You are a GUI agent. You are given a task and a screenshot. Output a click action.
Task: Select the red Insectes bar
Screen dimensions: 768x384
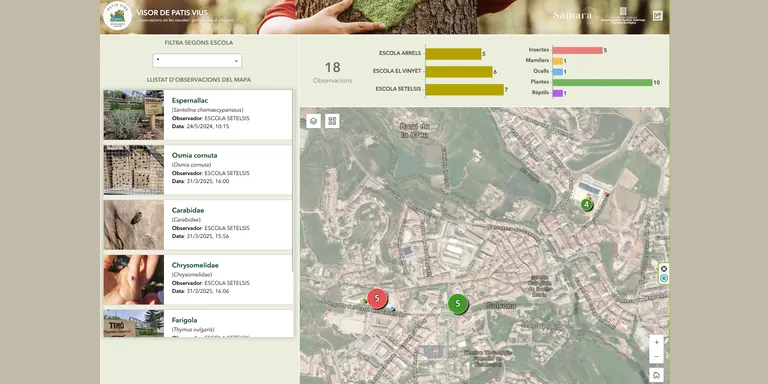(x=577, y=50)
